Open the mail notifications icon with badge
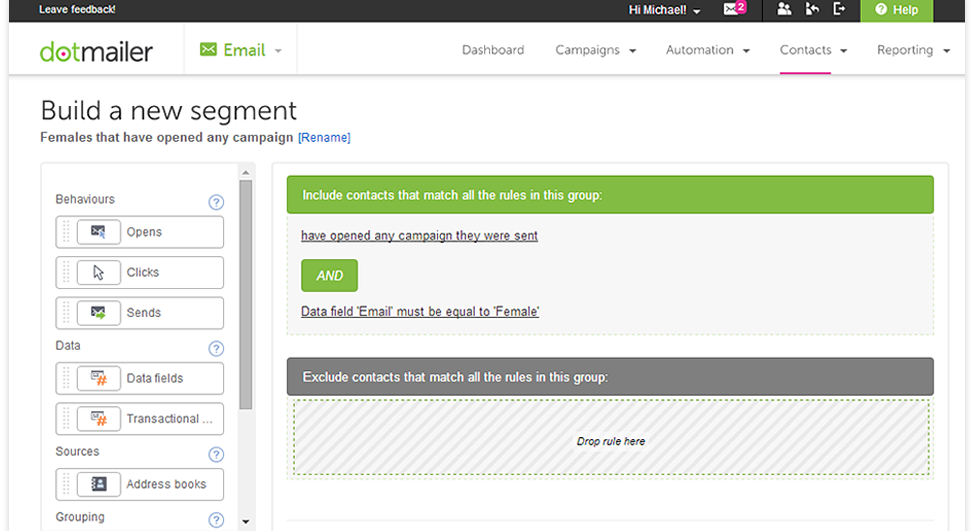 pyautogui.click(x=734, y=9)
